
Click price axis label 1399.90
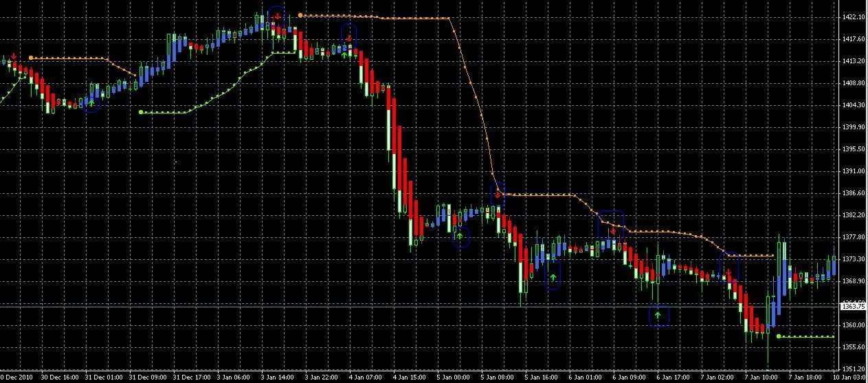853,127
